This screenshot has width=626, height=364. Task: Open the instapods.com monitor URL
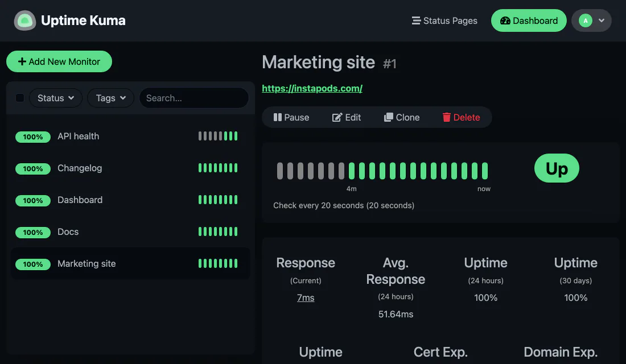tap(312, 88)
